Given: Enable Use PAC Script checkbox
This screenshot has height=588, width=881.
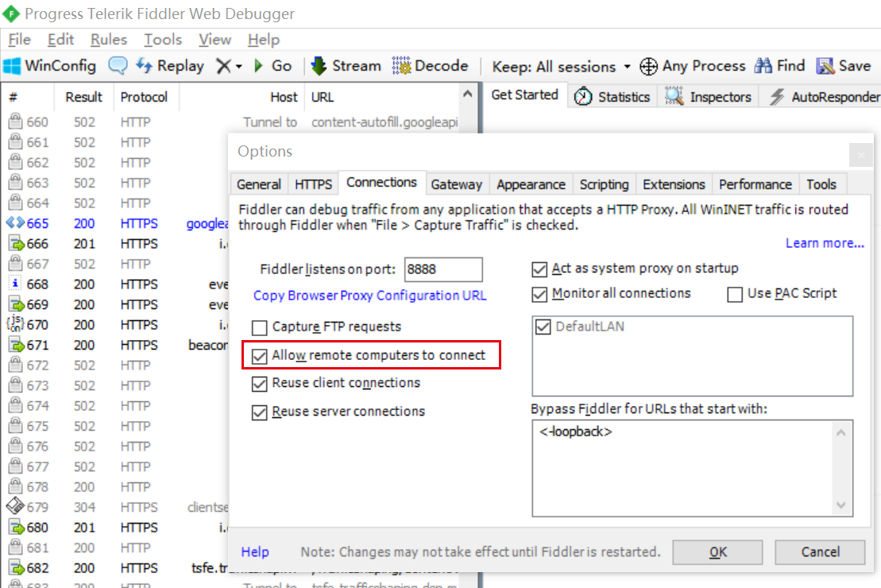Looking at the screenshot, I should [x=735, y=294].
